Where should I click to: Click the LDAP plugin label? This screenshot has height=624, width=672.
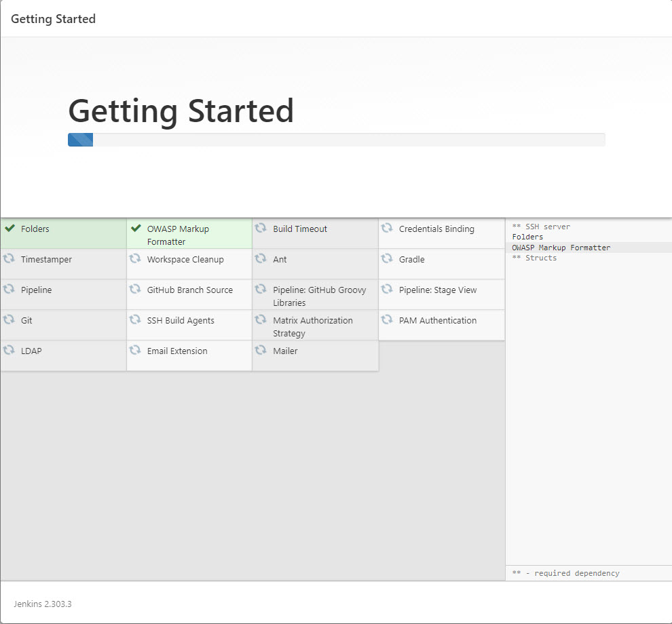pyautogui.click(x=31, y=351)
